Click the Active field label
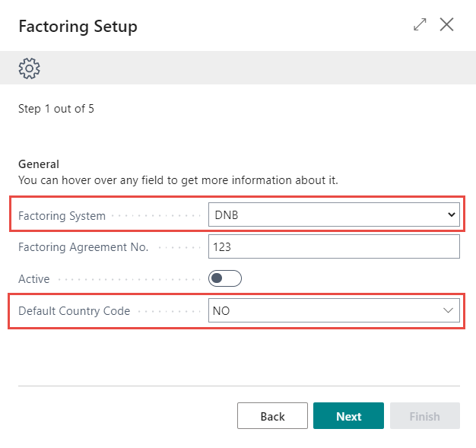The image size is (476, 448). tap(34, 279)
